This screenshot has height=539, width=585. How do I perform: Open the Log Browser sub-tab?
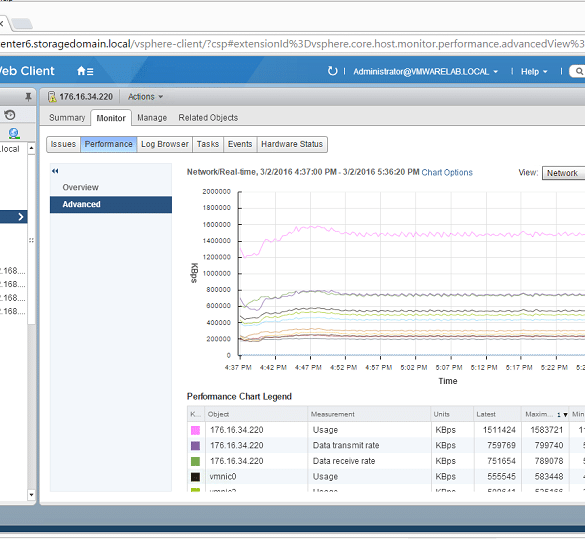click(x=165, y=144)
